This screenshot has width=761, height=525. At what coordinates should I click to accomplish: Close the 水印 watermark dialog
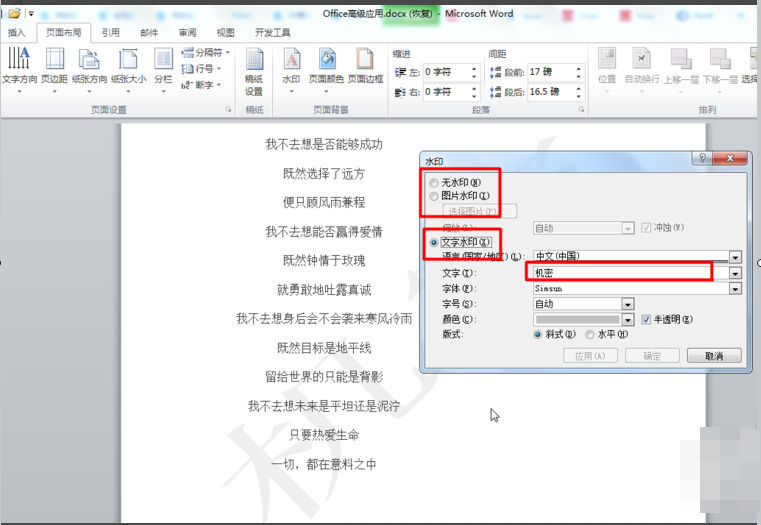click(x=729, y=158)
